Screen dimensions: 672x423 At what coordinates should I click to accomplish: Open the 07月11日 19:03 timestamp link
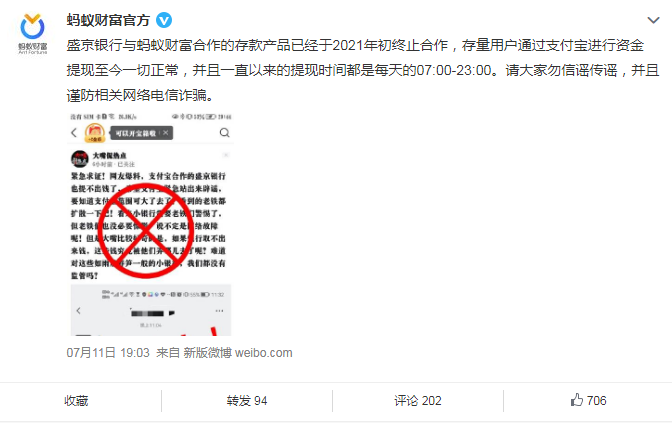click(108, 353)
